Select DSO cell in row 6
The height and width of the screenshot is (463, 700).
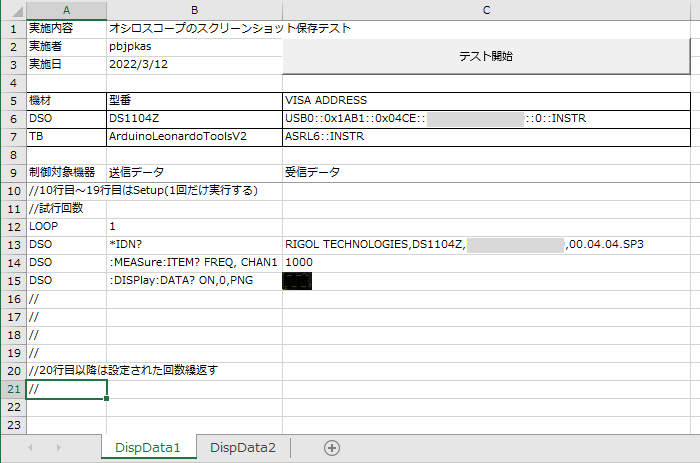[67, 119]
